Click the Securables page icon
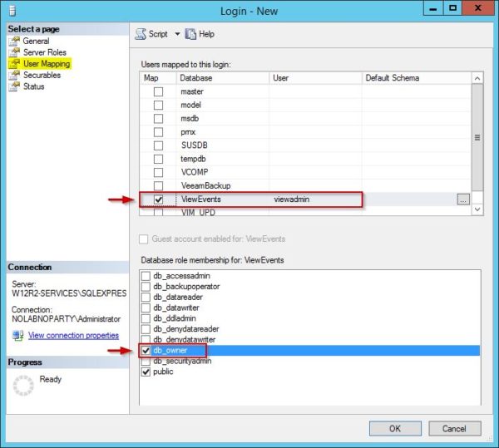 (14, 75)
